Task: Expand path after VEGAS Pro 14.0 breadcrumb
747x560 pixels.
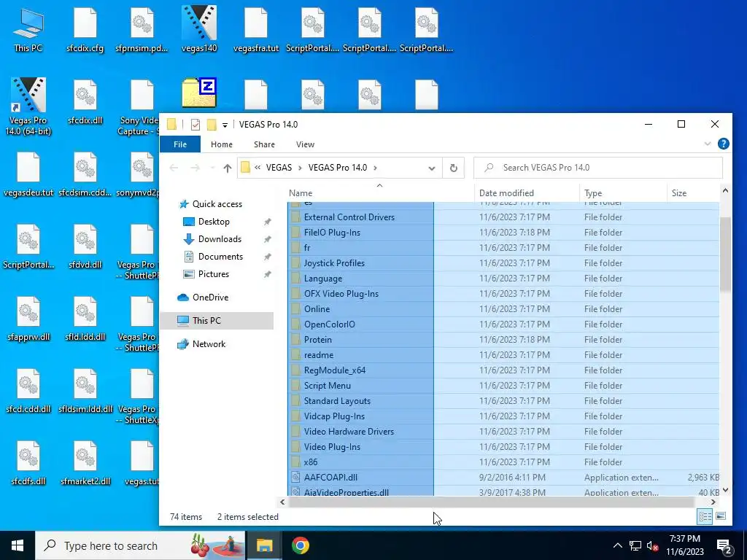Action: tap(376, 168)
